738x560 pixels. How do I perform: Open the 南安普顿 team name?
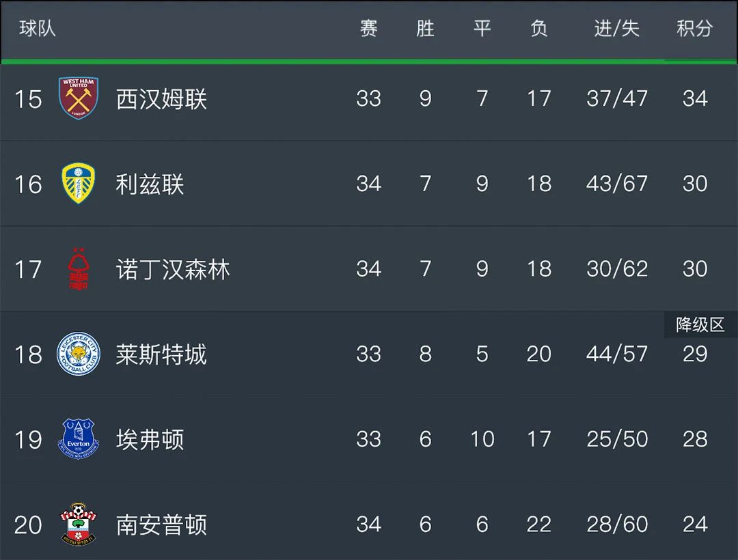coord(161,524)
